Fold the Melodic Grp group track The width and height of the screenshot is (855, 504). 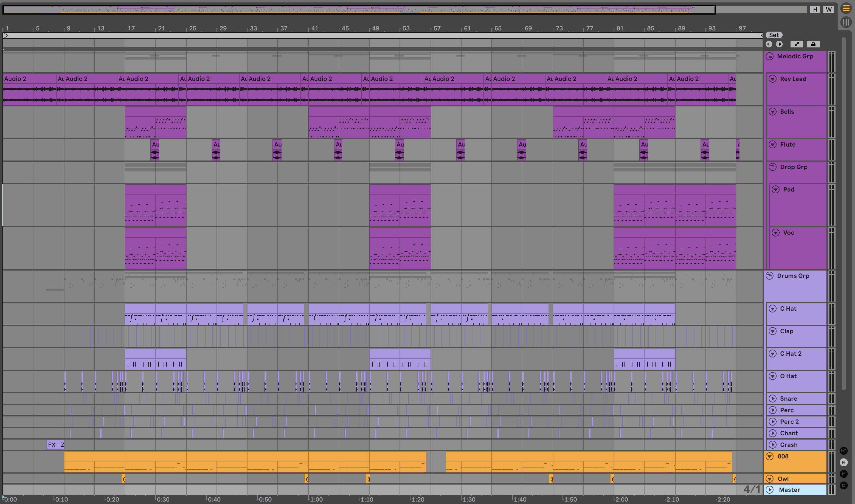[x=770, y=56]
